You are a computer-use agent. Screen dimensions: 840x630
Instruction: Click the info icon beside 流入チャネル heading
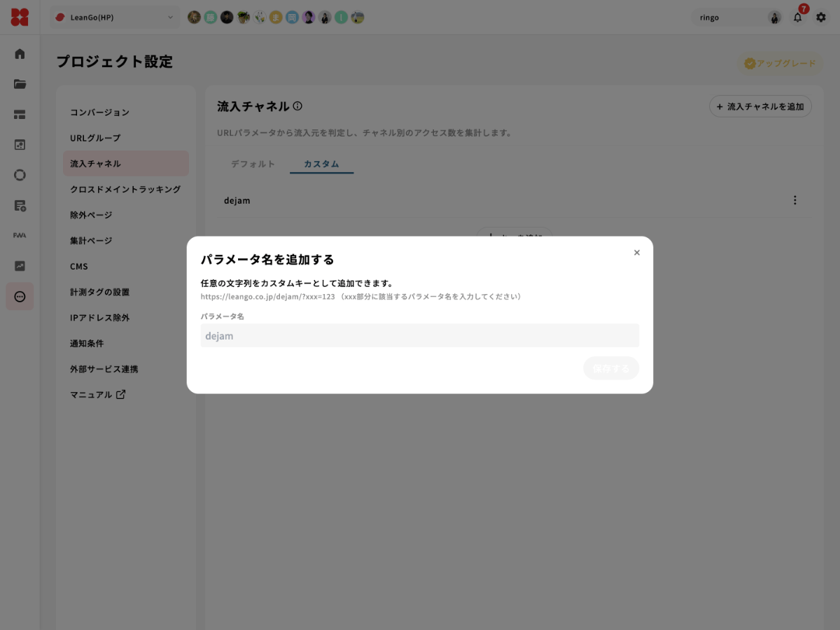click(297, 106)
